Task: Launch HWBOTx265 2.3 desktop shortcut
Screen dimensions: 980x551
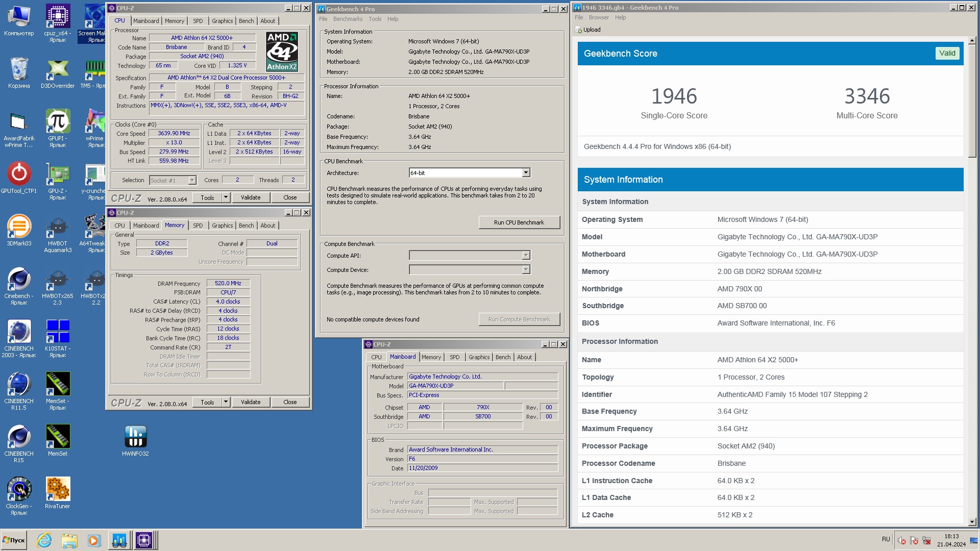Action: (x=58, y=286)
